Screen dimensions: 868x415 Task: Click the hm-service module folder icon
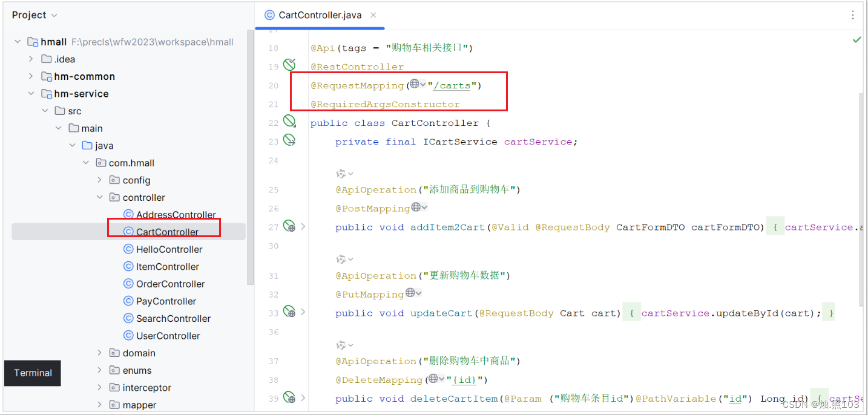(x=46, y=94)
